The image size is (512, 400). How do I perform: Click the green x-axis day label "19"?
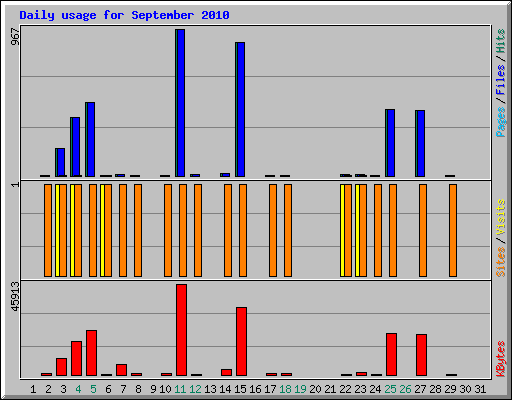[300, 389]
